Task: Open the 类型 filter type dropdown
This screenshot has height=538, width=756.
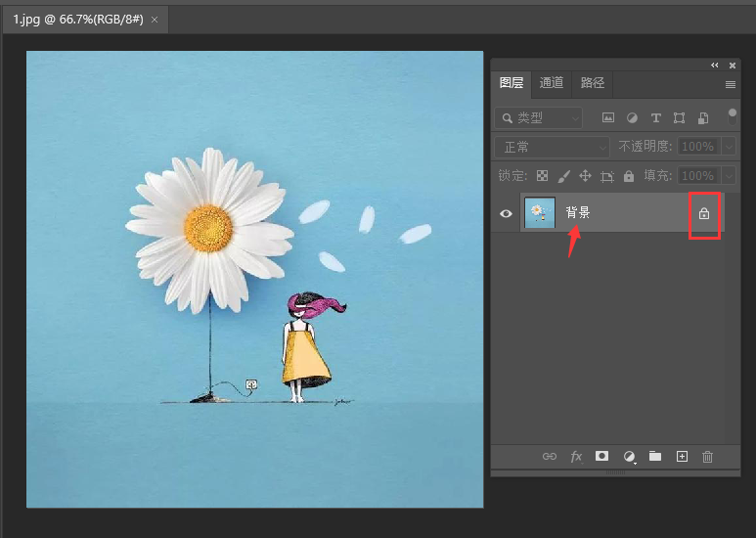Action: [x=539, y=117]
